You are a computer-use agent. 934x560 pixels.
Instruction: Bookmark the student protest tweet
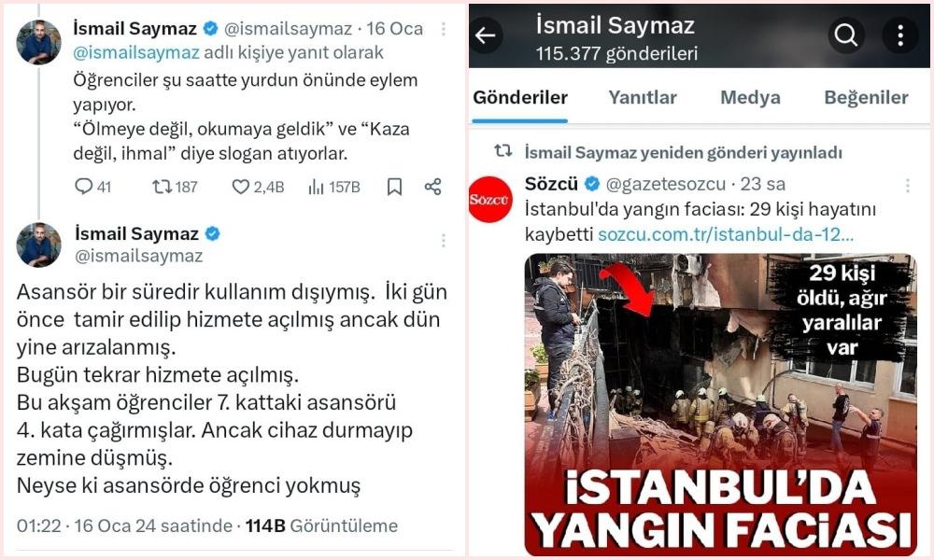(394, 187)
